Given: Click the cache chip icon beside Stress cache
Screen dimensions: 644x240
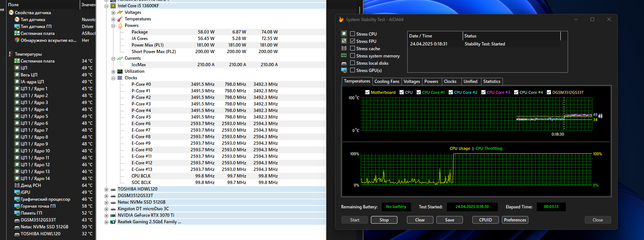Looking at the screenshot, I should click(x=344, y=48).
